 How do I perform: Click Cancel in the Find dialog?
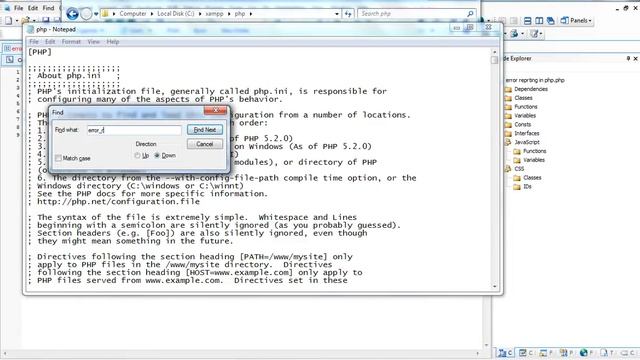[205, 144]
